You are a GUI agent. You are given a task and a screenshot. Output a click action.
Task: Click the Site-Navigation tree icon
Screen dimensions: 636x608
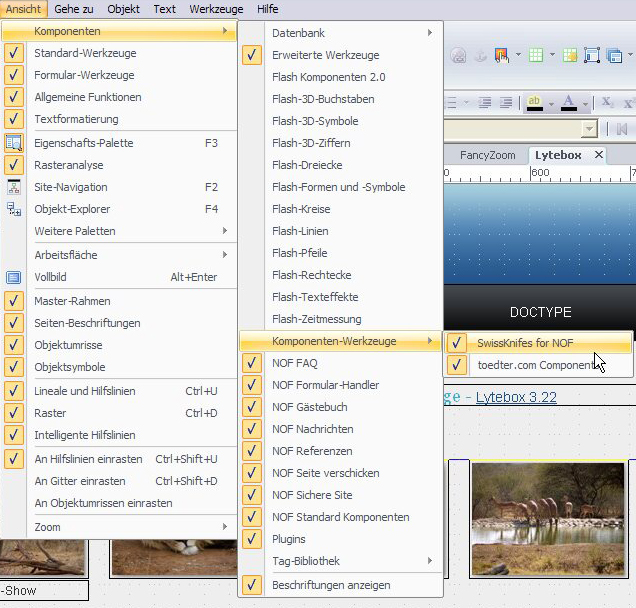point(14,187)
